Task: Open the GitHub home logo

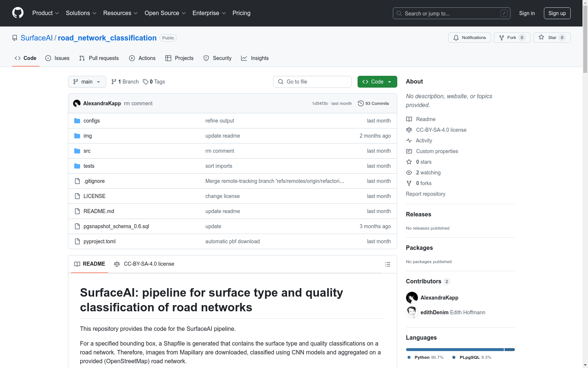Action: (18, 13)
